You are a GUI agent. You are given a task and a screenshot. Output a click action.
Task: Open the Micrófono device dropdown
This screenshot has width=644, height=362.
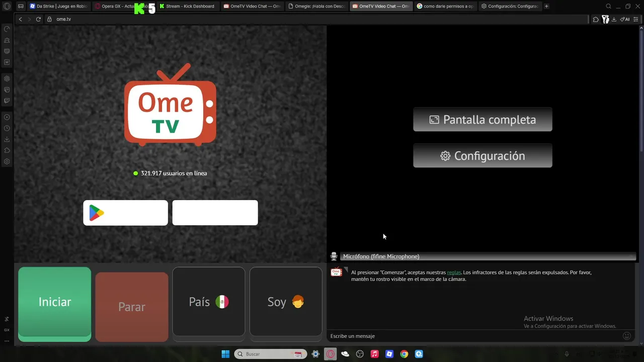[488, 256]
